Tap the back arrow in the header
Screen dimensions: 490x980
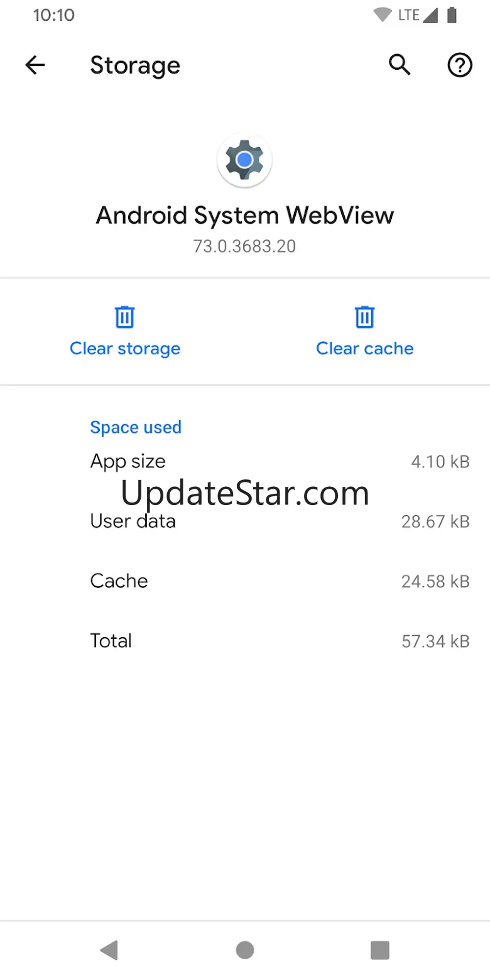[35, 65]
